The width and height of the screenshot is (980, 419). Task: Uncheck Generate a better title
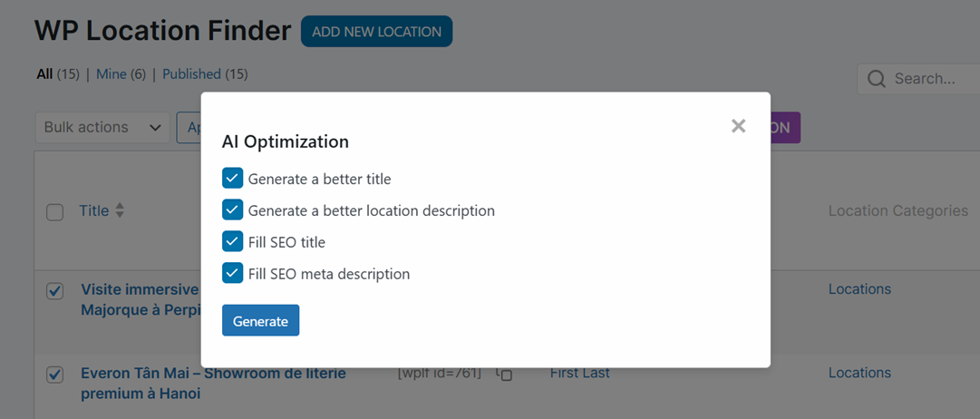tap(232, 179)
